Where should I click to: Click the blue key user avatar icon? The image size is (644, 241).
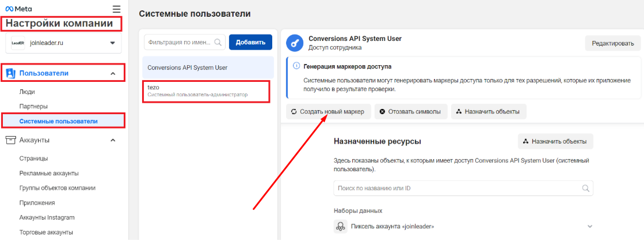(x=296, y=43)
